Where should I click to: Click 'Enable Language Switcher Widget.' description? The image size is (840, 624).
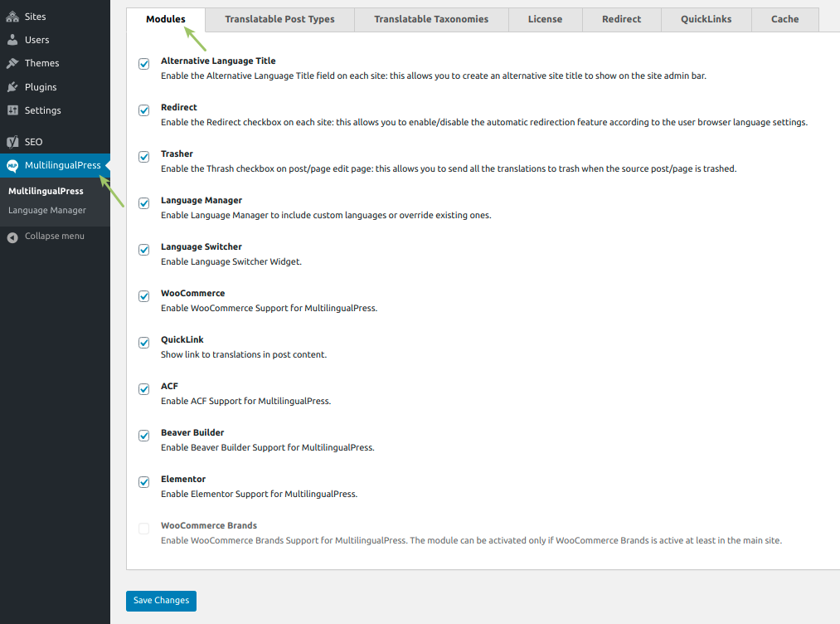click(x=231, y=261)
